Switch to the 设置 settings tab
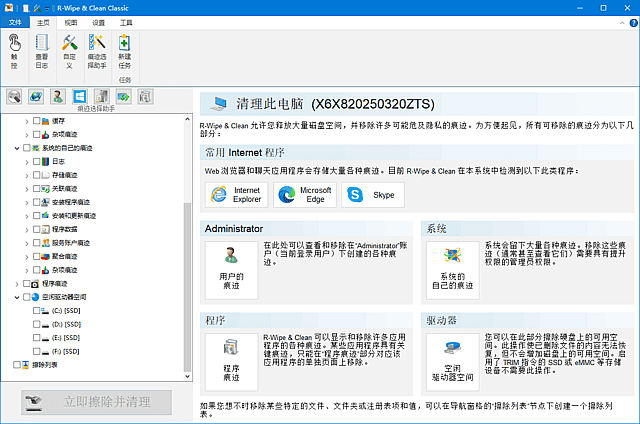 click(x=98, y=22)
